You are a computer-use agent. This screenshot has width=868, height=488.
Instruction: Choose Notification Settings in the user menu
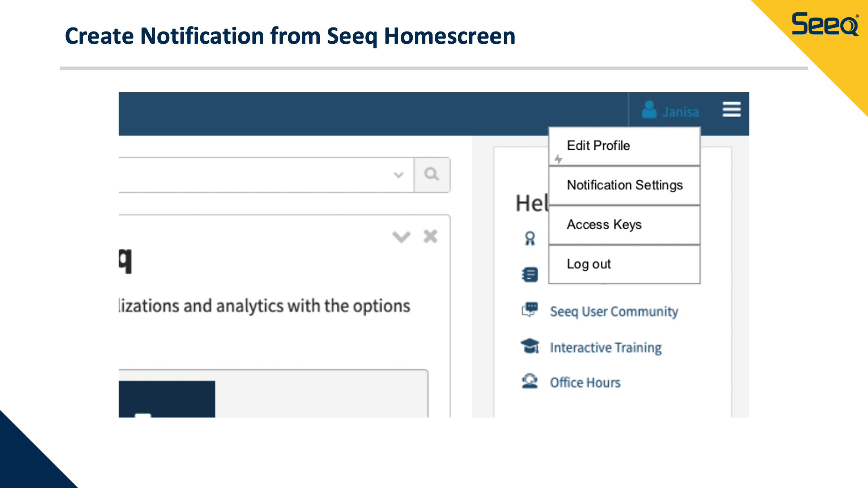tap(625, 185)
